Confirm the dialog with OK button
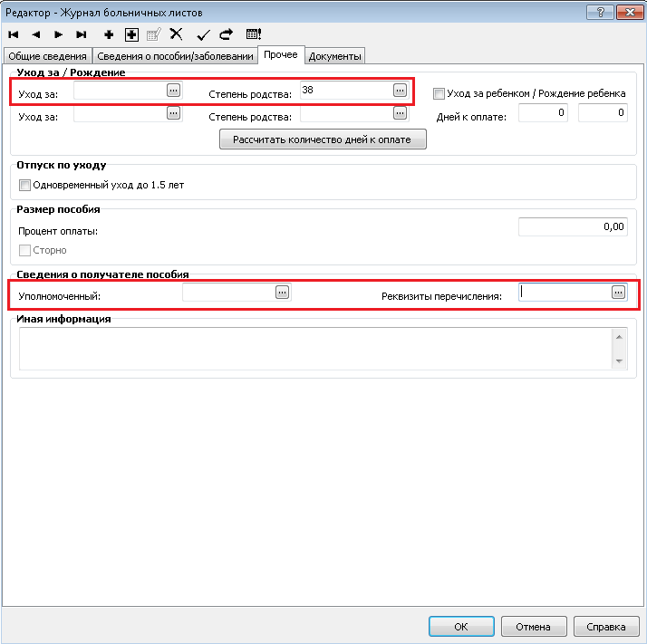 click(x=461, y=626)
